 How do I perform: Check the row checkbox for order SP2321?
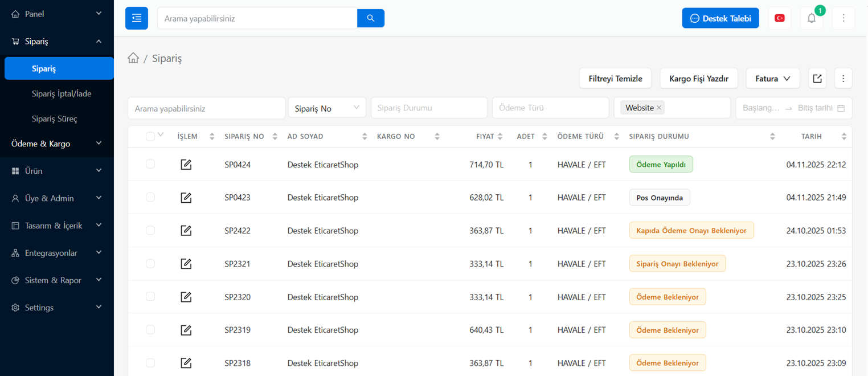(150, 263)
